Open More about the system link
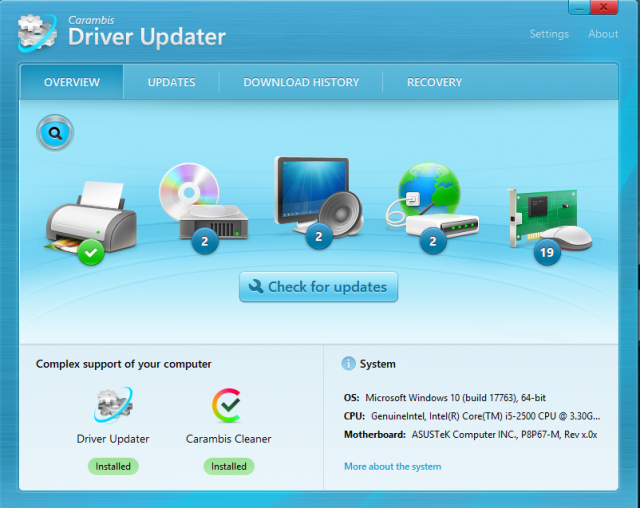The image size is (640, 508). tap(392, 466)
